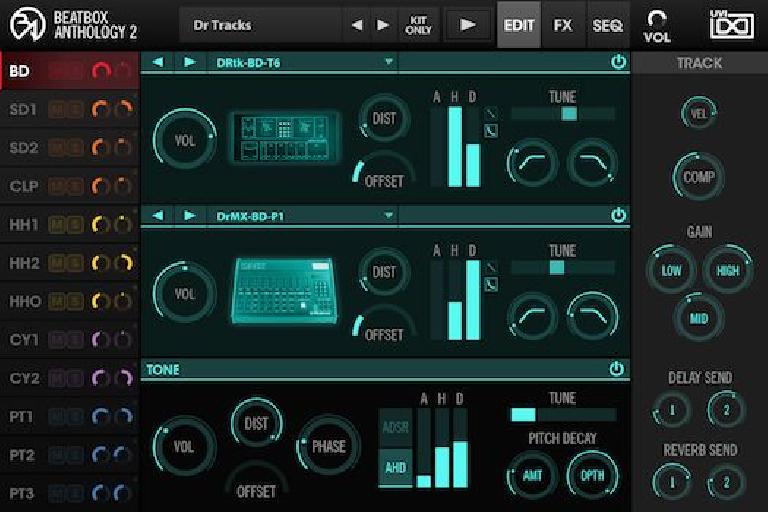The width and height of the screenshot is (768, 512).
Task: Toggle power for the DrMX-BD-P1 layer
Action: point(618,216)
